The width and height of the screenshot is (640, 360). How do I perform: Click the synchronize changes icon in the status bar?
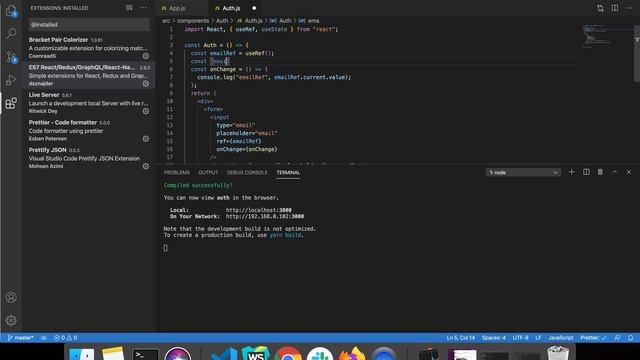point(43,338)
